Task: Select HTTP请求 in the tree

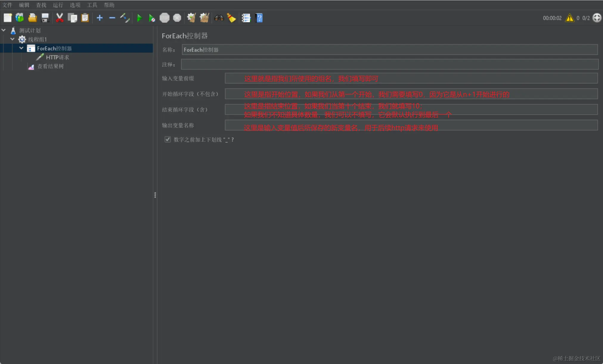Action: [x=57, y=57]
